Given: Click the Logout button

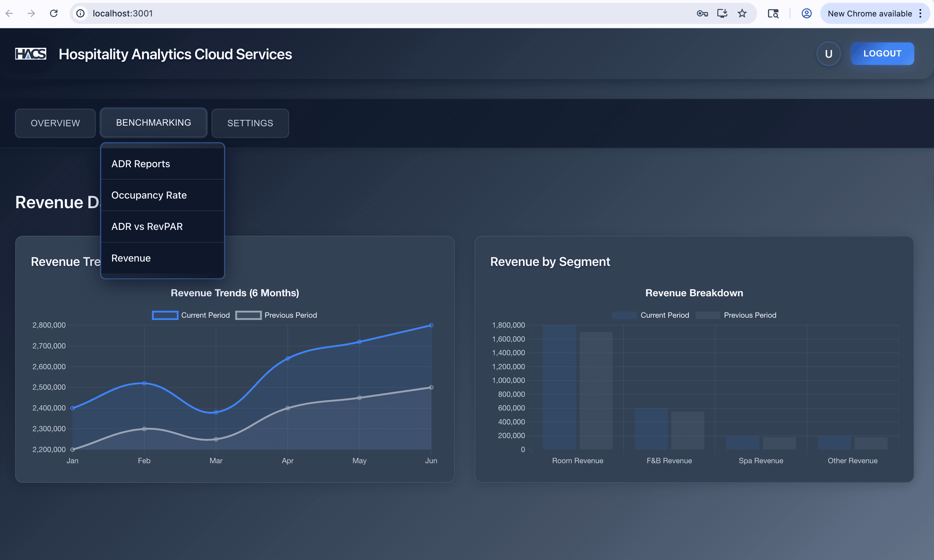Looking at the screenshot, I should tap(882, 54).
